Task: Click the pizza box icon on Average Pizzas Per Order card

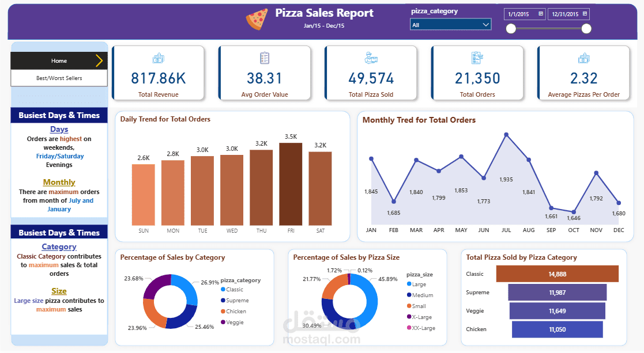Action: pyautogui.click(x=583, y=58)
